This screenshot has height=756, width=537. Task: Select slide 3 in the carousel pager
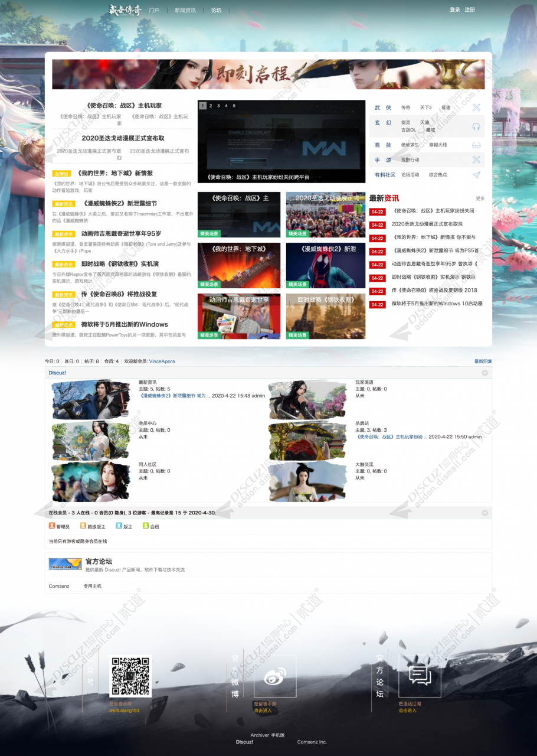(x=218, y=106)
